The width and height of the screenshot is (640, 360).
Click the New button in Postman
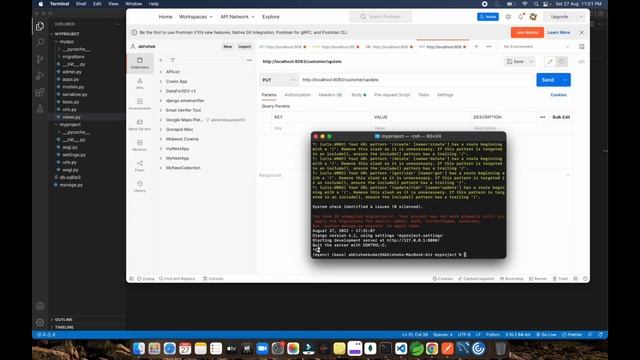[227, 47]
